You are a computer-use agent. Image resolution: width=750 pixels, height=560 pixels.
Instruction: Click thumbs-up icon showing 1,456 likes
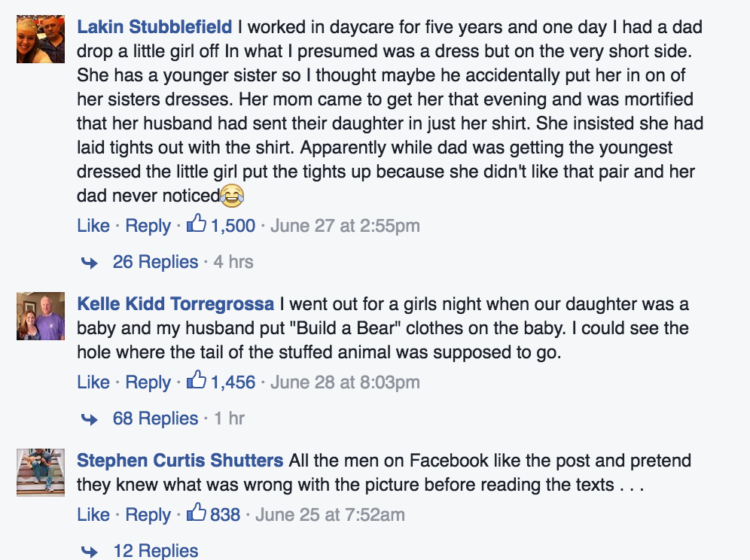point(197,381)
